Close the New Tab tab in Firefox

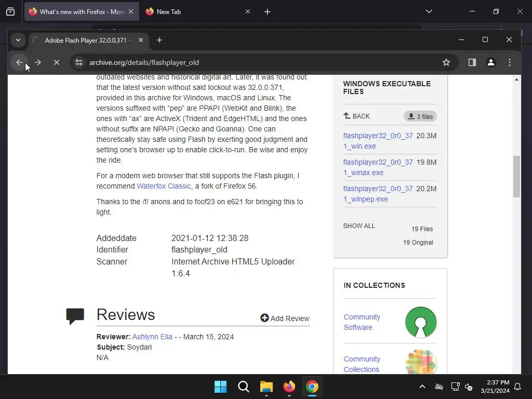click(x=248, y=11)
